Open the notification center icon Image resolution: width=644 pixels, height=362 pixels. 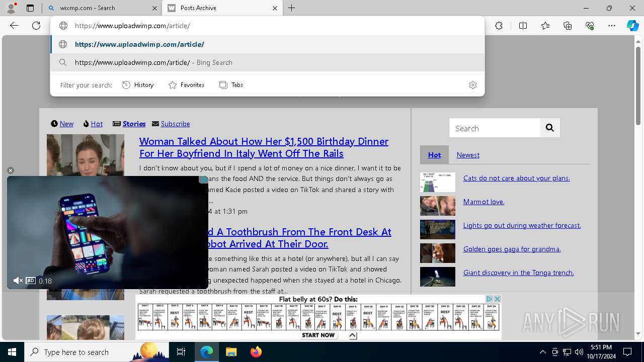tap(627, 352)
